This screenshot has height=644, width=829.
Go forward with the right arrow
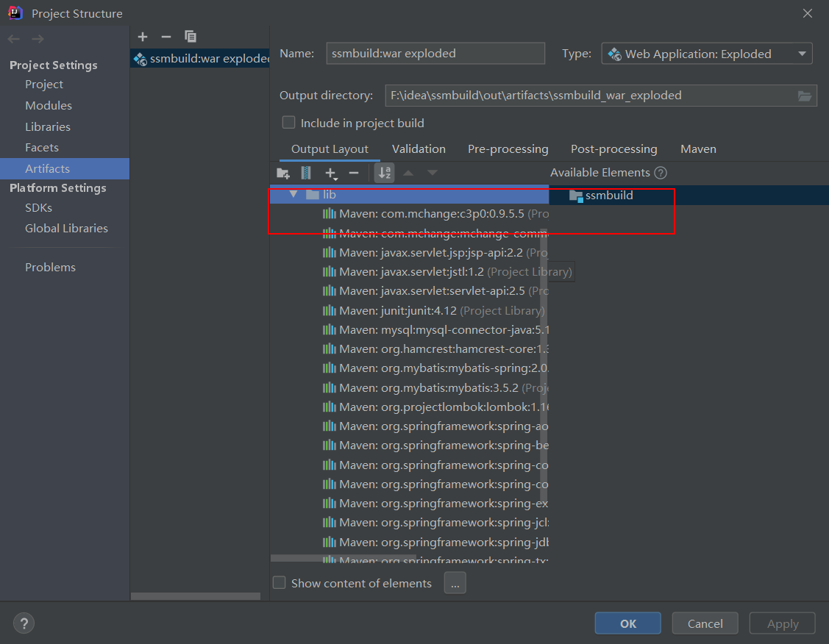pyautogui.click(x=38, y=38)
